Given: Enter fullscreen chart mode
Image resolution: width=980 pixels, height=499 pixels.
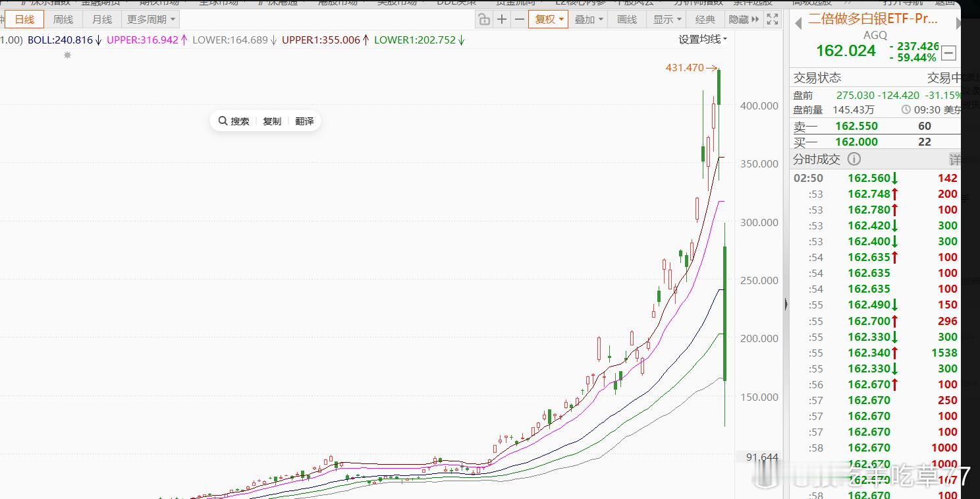Looking at the screenshot, I should click(773, 19).
